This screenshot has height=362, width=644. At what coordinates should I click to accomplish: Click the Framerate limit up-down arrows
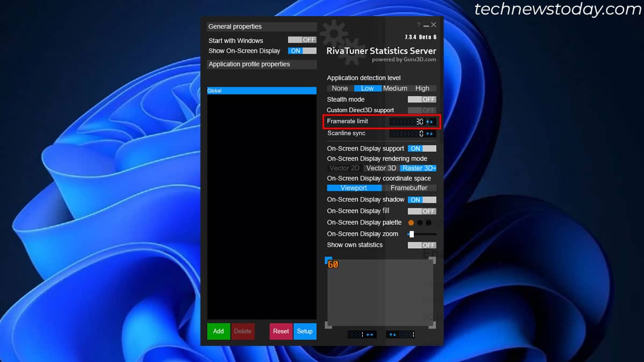430,122
